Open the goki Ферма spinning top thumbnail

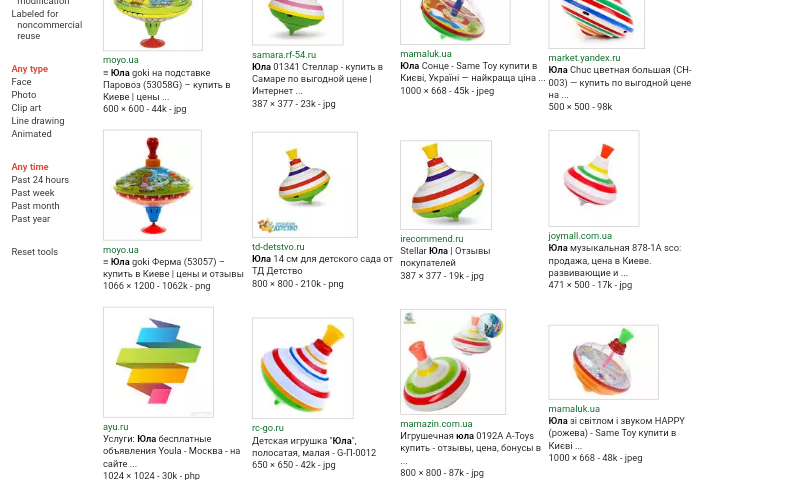[153, 185]
